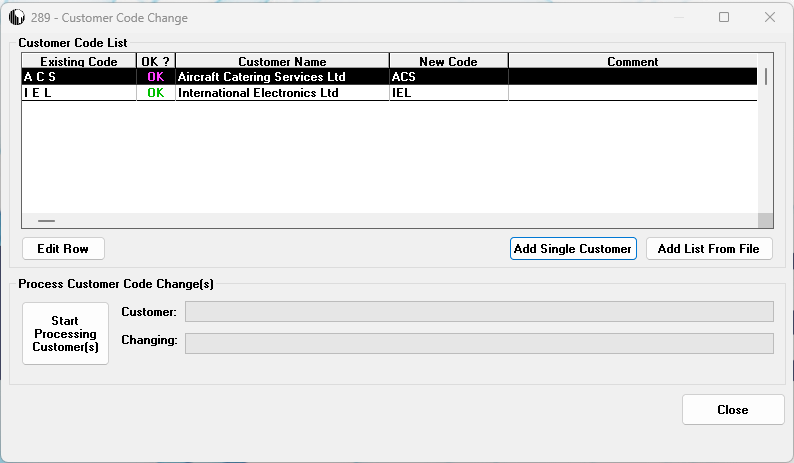The height and width of the screenshot is (463, 794).
Task: Click the green OK status for IEL
Action: point(156,93)
